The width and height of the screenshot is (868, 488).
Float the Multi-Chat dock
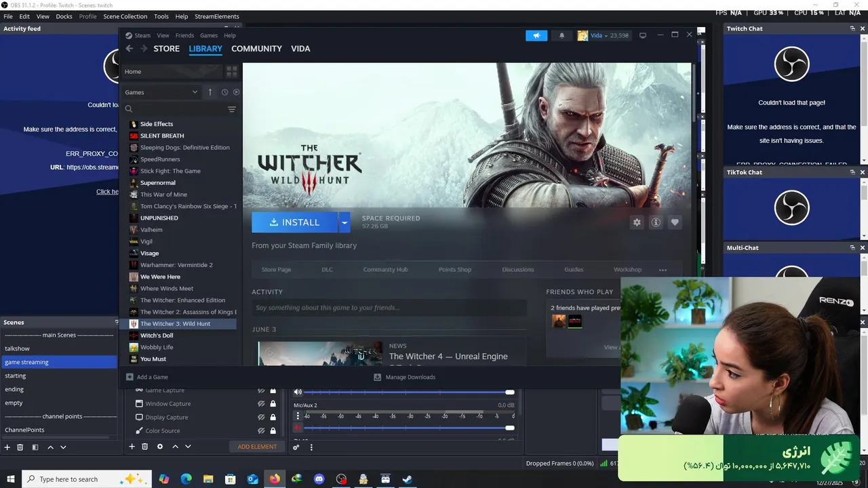[x=852, y=247]
